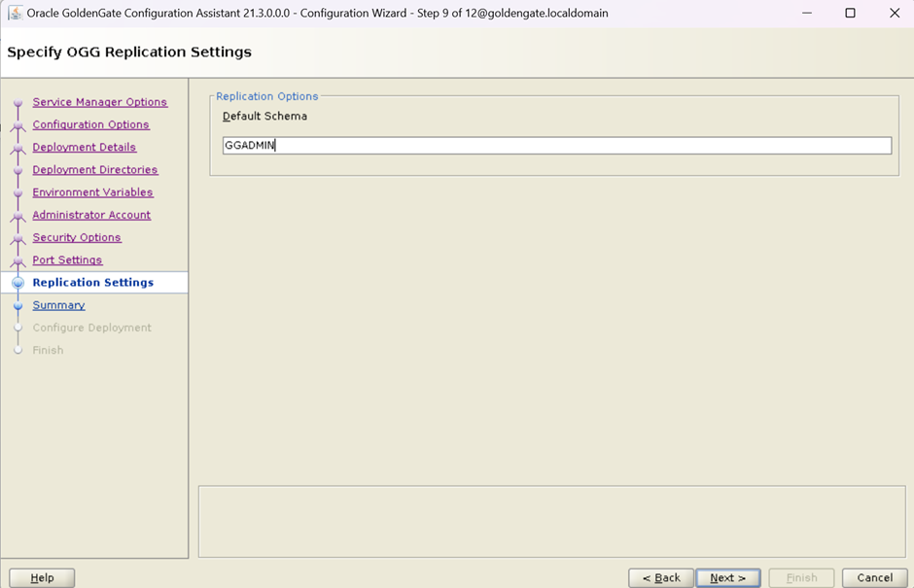914x588 pixels.
Task: Cancel the configuration wizard
Action: (874, 577)
